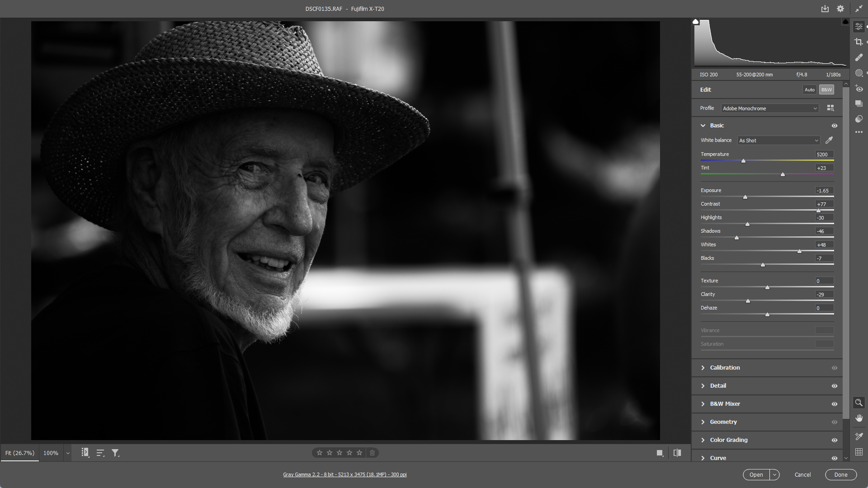Viewport: 868px width, 488px height.
Task: Switch to 100% zoom level
Action: tap(51, 453)
